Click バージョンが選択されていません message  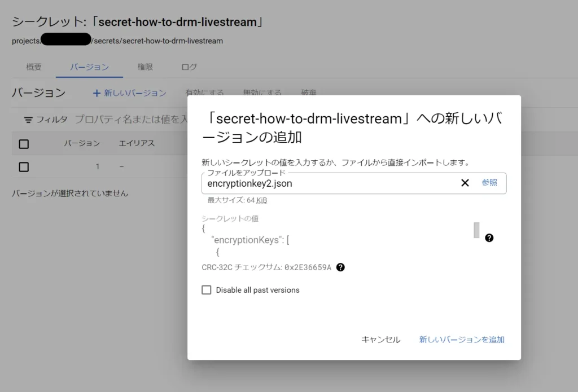click(70, 193)
